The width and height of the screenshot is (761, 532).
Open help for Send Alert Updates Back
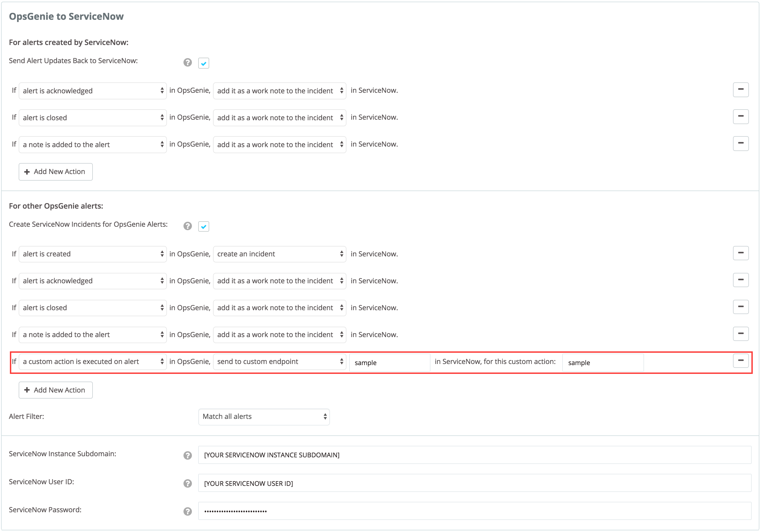coord(188,62)
